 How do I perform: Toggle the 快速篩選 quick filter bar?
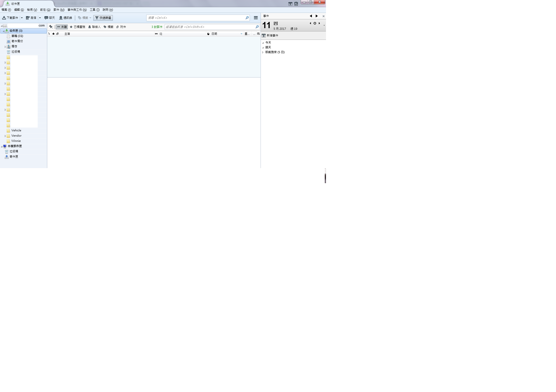coord(103,18)
